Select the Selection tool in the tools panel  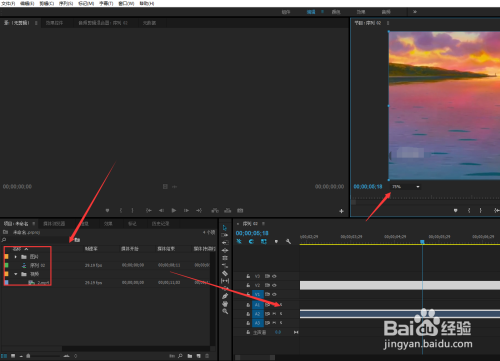225,228
